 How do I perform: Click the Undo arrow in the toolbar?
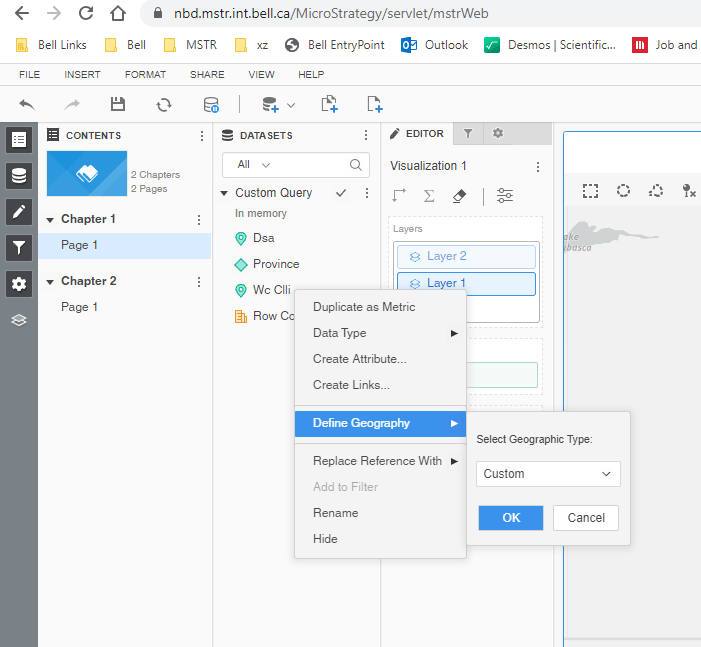pos(27,104)
